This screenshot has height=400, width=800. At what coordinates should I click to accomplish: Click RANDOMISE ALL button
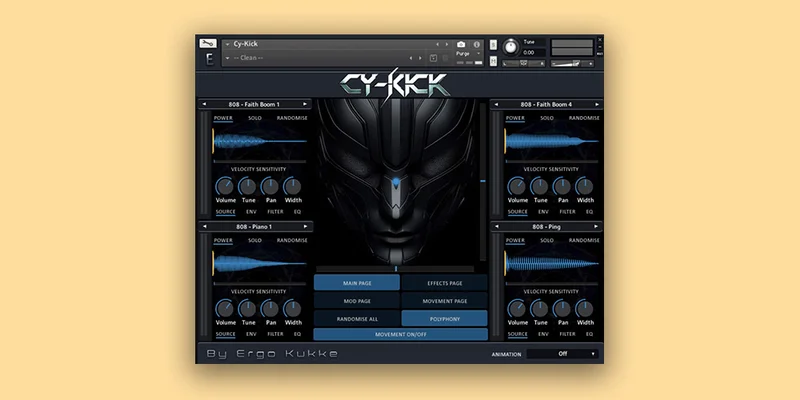[x=357, y=318]
